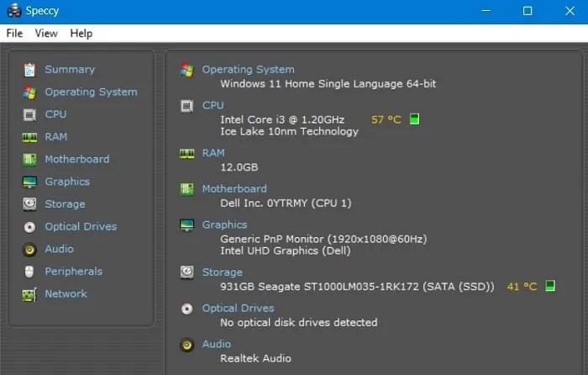This screenshot has height=375, width=588.
Task: Click the Audio speaker icon in sidebar
Action: [x=29, y=250]
